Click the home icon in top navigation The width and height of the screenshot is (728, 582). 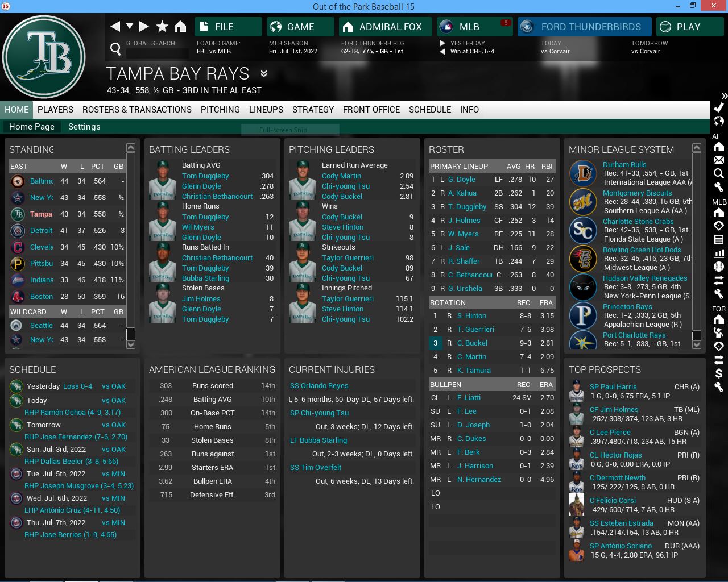(x=180, y=27)
